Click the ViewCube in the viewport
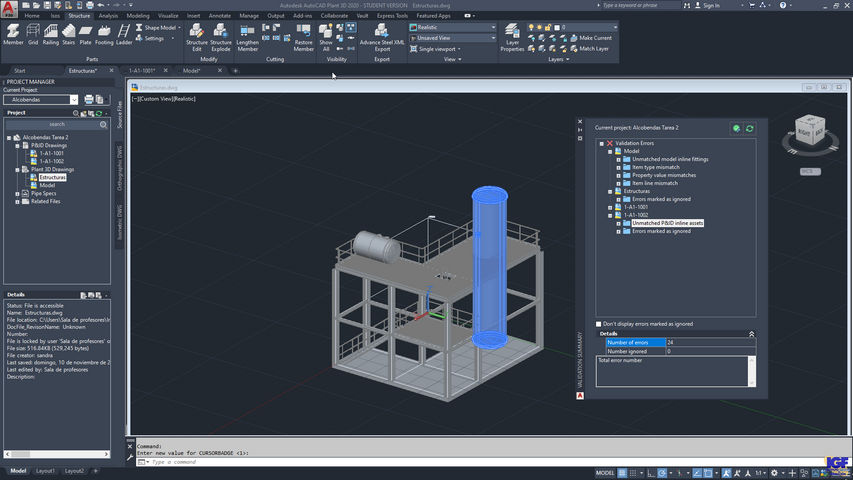The height and width of the screenshot is (480, 853). (x=809, y=132)
